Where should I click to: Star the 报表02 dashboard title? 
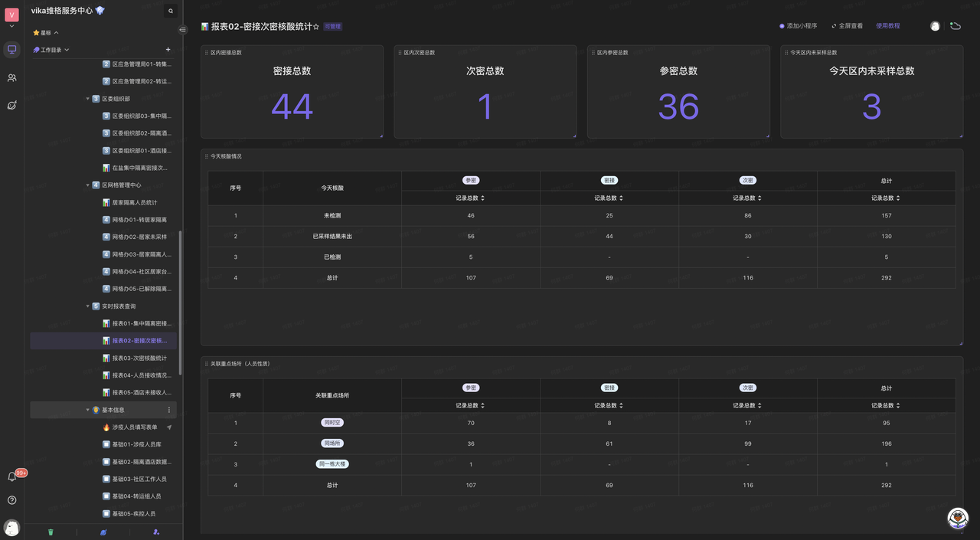(316, 27)
